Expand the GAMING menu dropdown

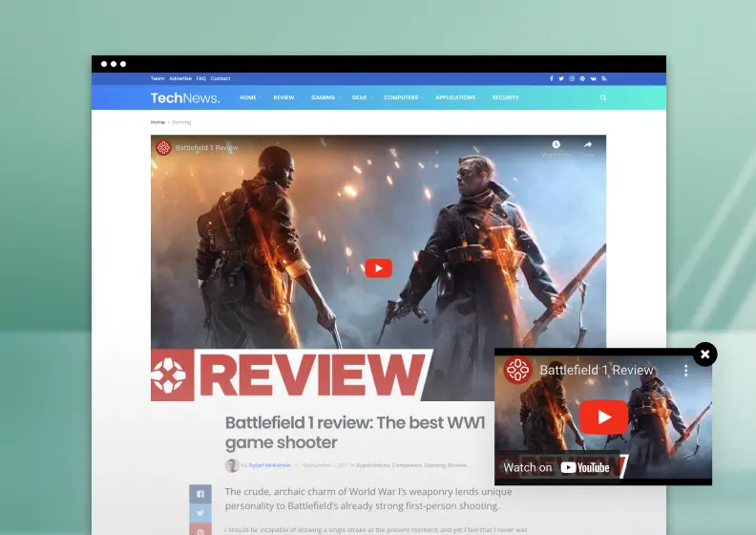[x=325, y=97]
